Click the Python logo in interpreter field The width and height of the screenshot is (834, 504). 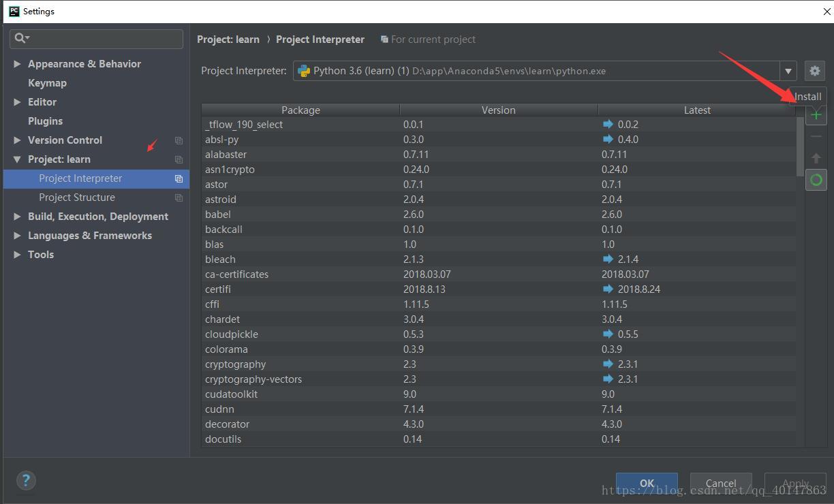click(304, 71)
